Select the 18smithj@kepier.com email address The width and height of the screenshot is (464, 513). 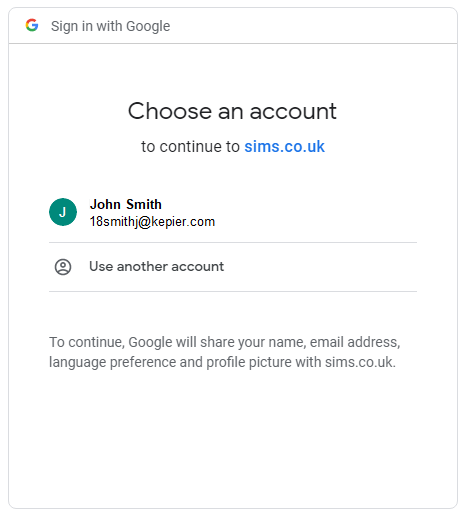coord(152,222)
